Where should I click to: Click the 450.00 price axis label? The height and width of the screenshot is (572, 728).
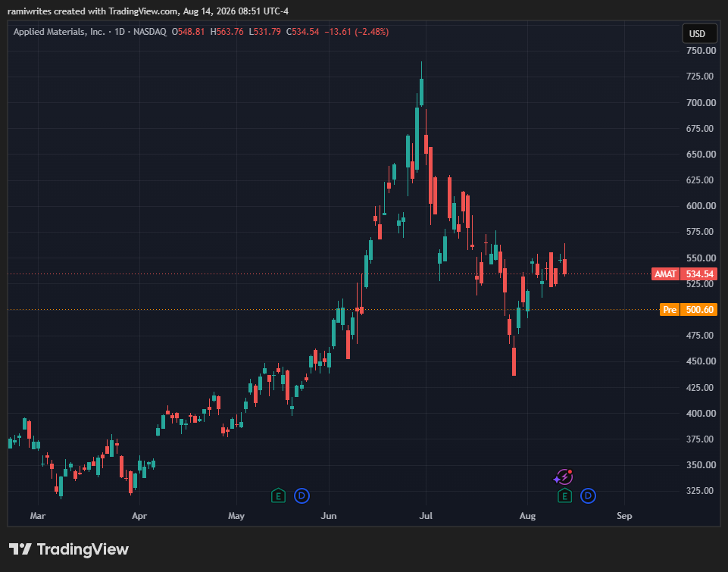pos(701,361)
